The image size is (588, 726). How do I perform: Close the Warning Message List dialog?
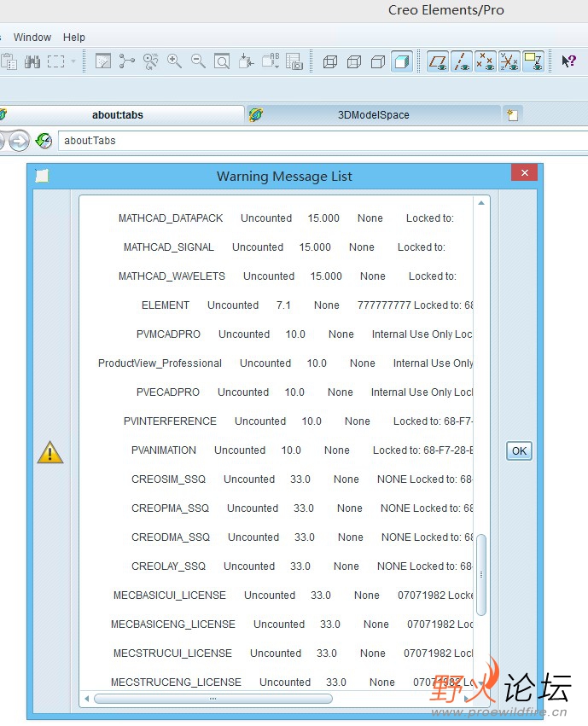click(x=524, y=172)
